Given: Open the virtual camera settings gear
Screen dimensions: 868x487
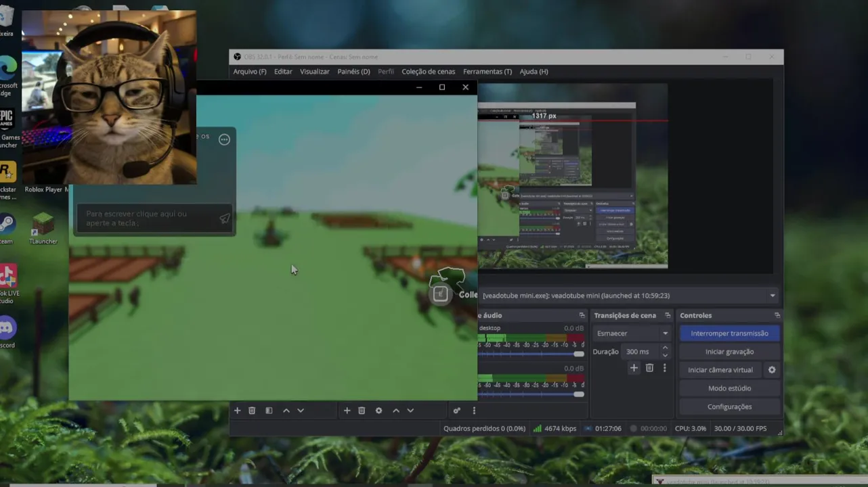Looking at the screenshot, I should [771, 370].
